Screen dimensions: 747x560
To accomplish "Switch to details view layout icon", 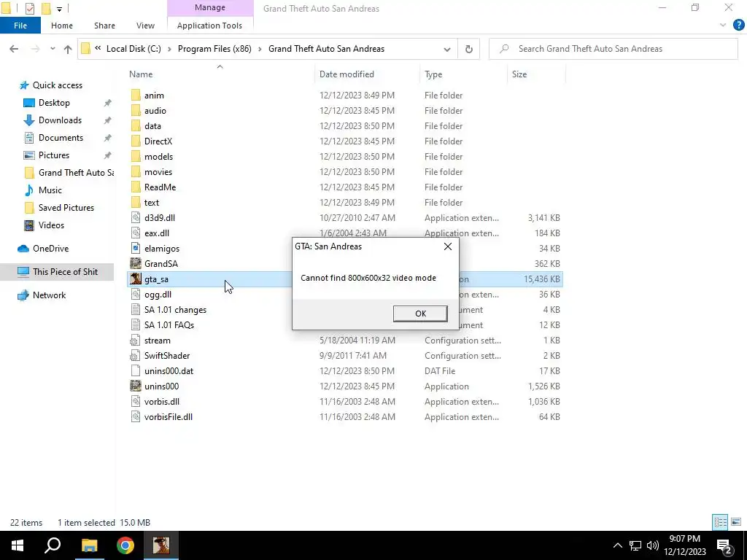I will [x=720, y=522].
